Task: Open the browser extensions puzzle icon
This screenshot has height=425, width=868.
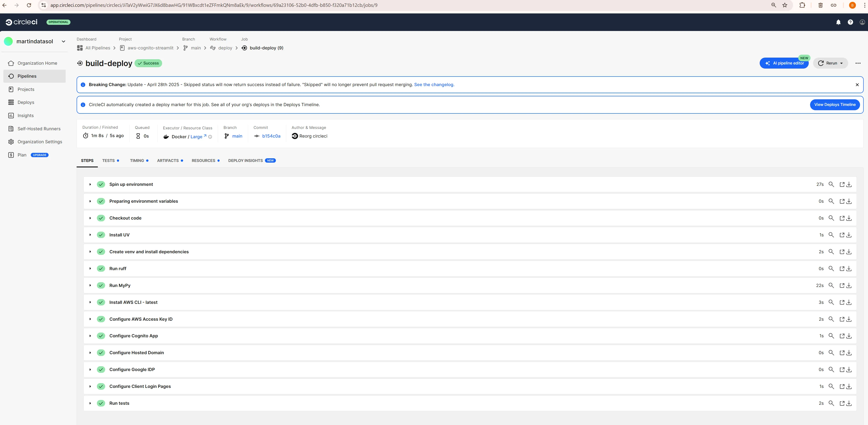Action: coord(802,5)
